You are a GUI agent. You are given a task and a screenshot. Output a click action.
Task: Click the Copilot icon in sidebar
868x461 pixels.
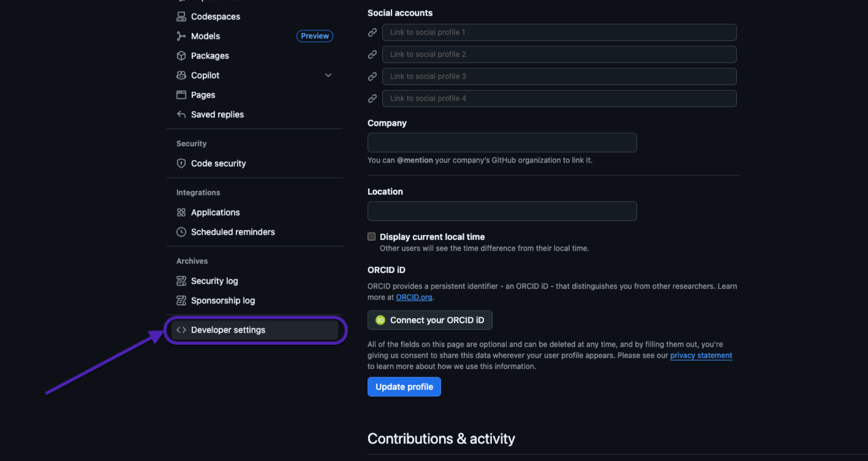tap(181, 75)
